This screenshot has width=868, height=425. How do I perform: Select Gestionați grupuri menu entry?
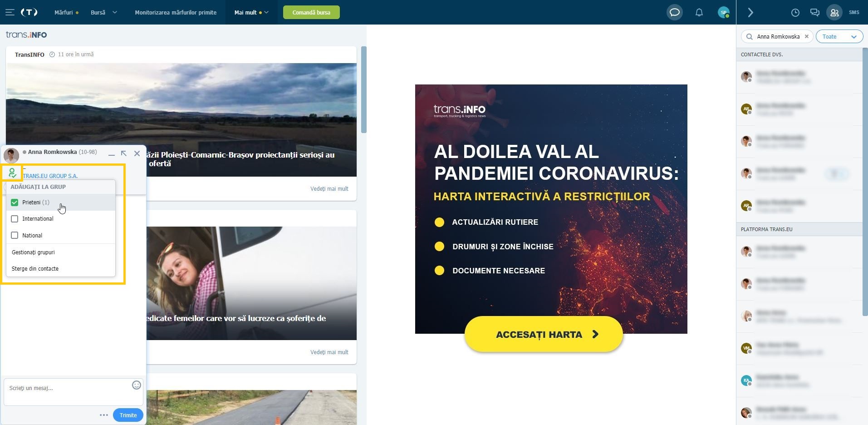coord(33,252)
